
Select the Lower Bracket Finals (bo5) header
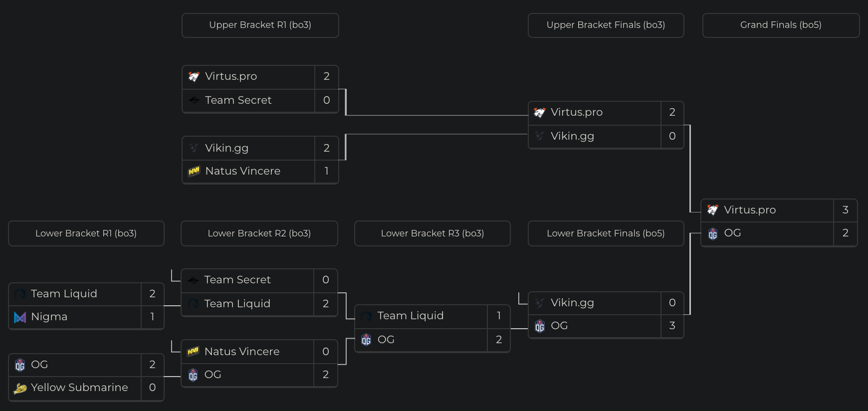(606, 233)
